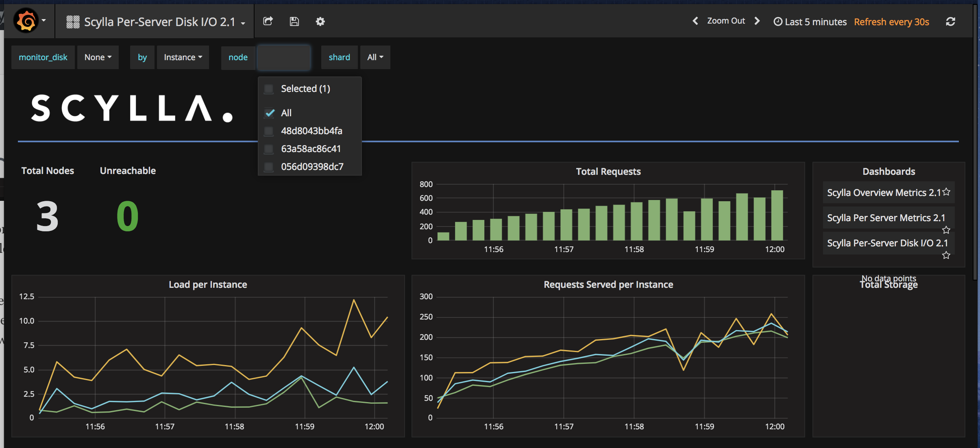980x448 pixels.
Task: Open Scylla Overview Metrics 2.1 link
Action: click(x=884, y=193)
